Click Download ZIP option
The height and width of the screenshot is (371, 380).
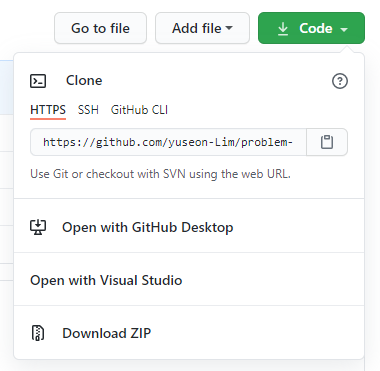click(189, 333)
